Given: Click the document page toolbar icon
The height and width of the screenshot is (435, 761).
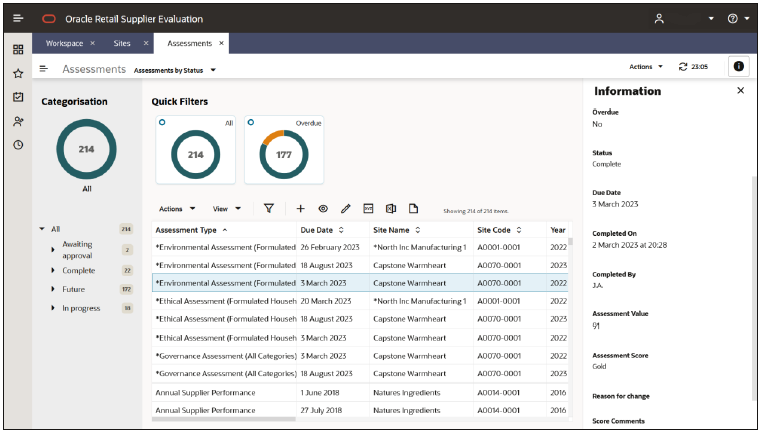Looking at the screenshot, I should (413, 208).
